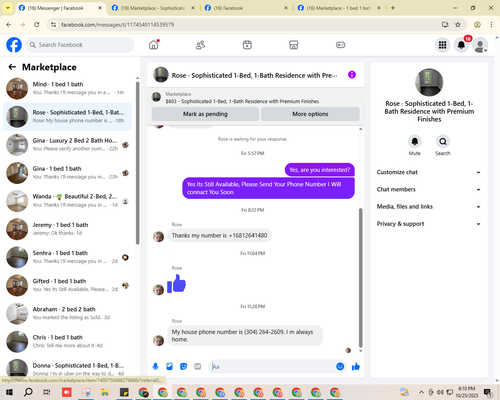
Task: Click the Search Facebook field
Action: coord(80,45)
